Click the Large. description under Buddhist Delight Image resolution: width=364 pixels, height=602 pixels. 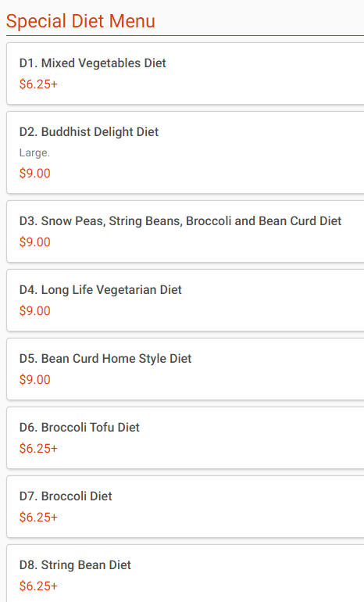pos(34,152)
